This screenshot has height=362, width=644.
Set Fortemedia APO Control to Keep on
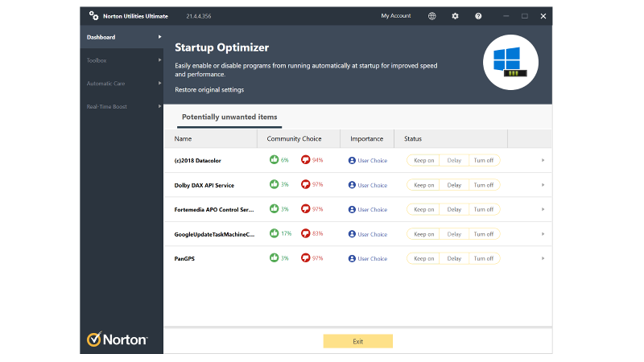pos(423,209)
